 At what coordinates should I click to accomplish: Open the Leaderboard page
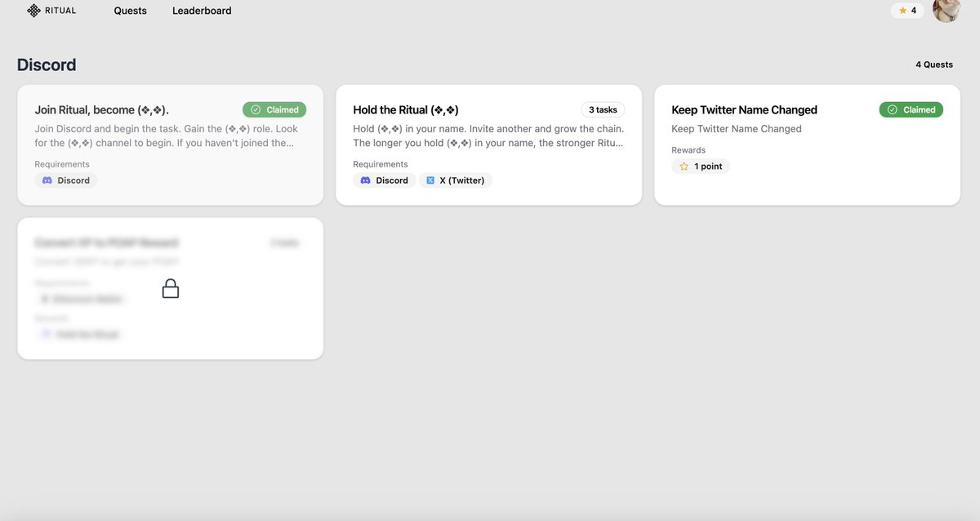pos(202,8)
